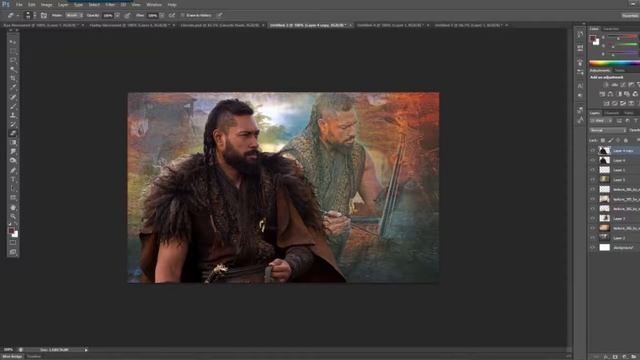Click the foreground color in toolbar

pyautogui.click(x=11, y=231)
